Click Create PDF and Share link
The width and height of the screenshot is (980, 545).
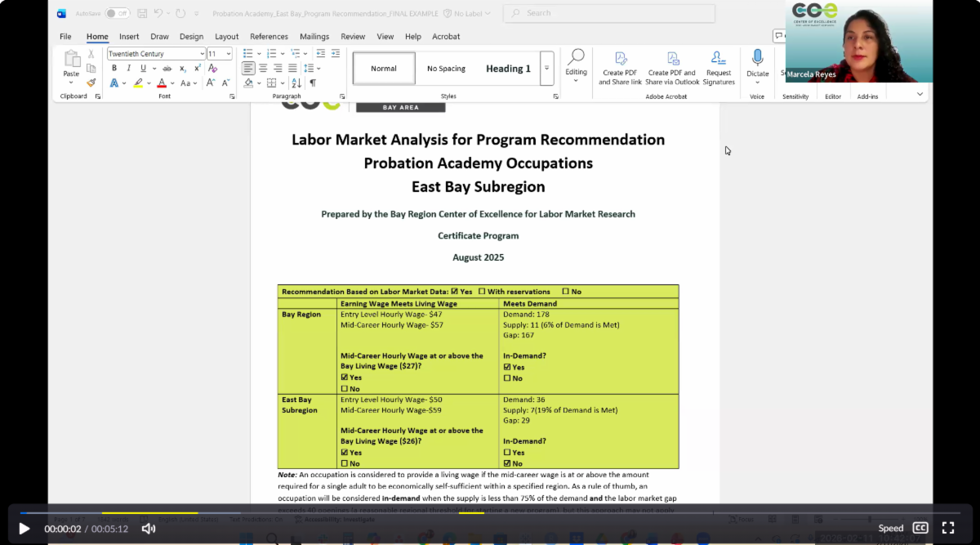point(620,67)
